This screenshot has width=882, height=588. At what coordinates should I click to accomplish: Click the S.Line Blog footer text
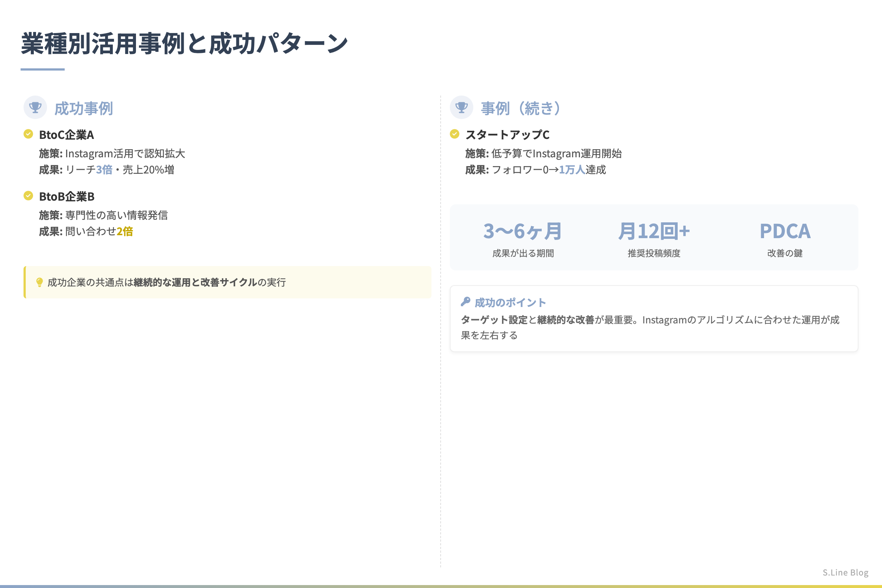[845, 573]
